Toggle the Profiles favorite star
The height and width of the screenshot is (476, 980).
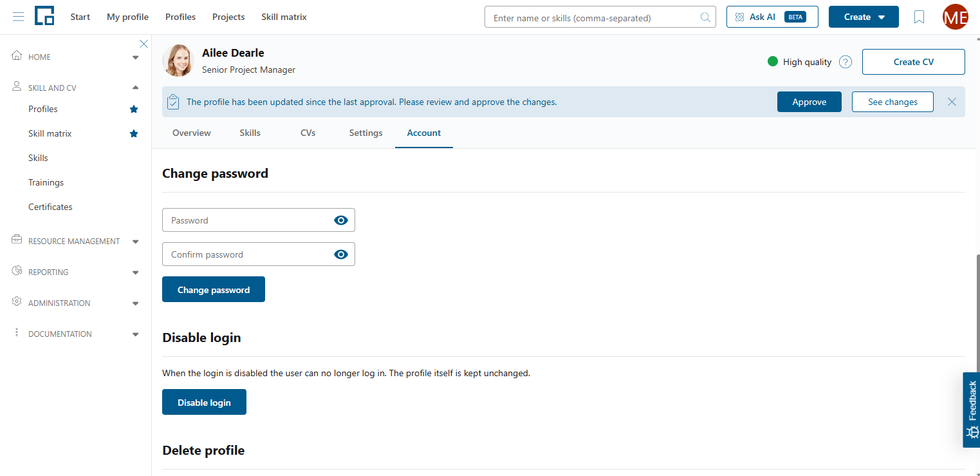point(134,109)
